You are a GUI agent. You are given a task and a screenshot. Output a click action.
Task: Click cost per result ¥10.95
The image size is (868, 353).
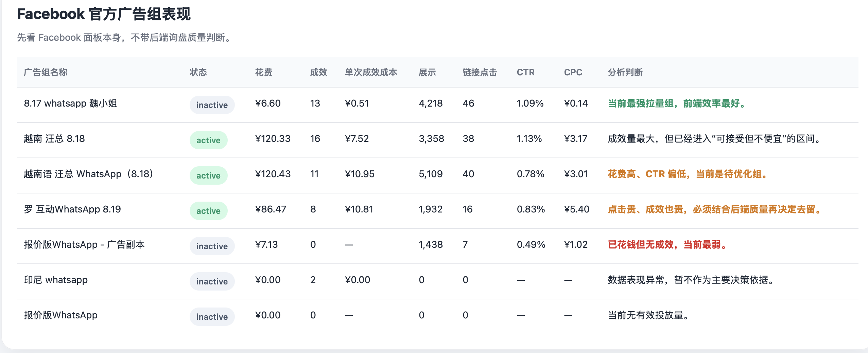coord(360,174)
